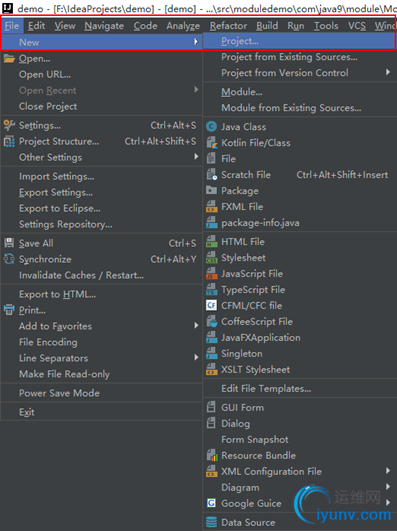The image size is (397, 531).
Task: Click the Google Guice icon
Action: pyautogui.click(x=211, y=503)
